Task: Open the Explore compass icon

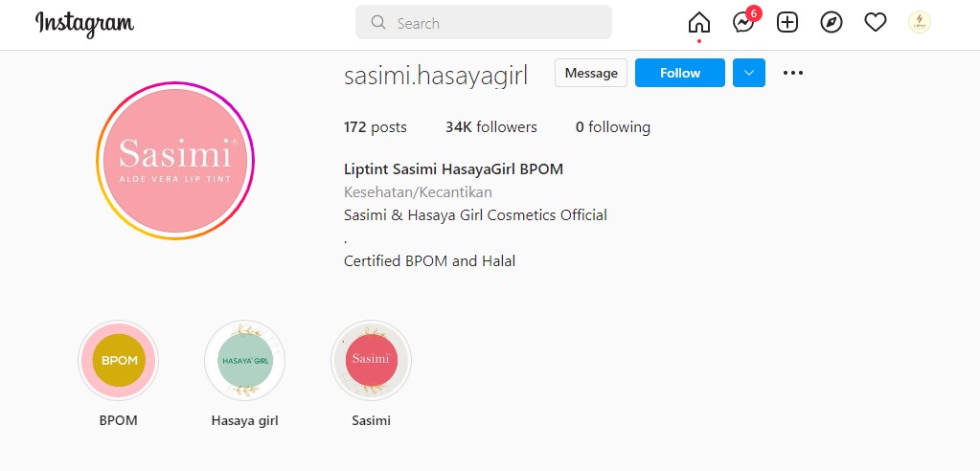Action: [x=832, y=23]
